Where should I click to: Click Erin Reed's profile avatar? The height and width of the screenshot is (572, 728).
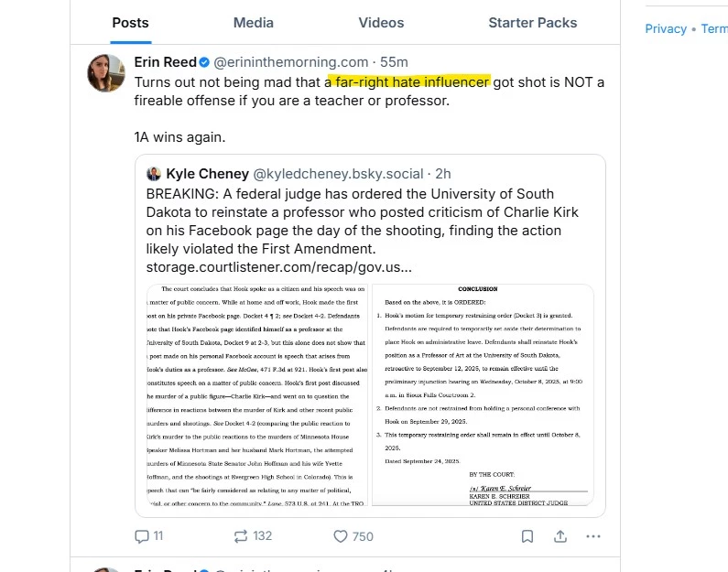[106, 72]
